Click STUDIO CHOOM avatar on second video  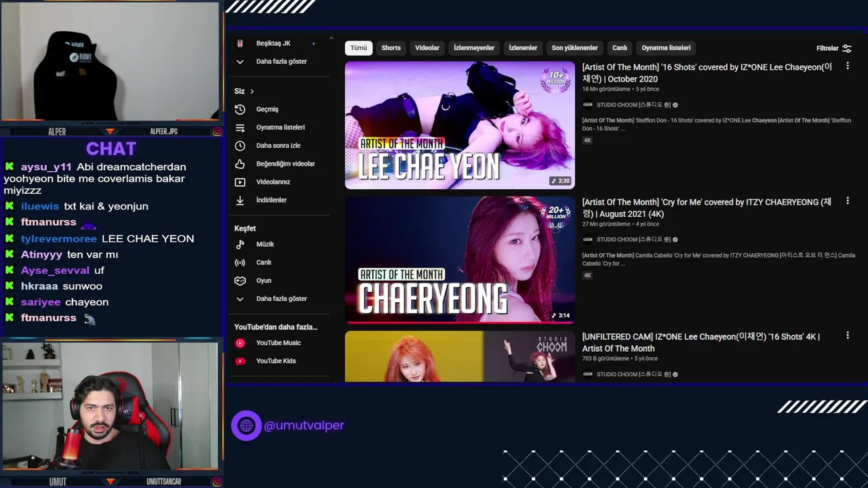587,239
